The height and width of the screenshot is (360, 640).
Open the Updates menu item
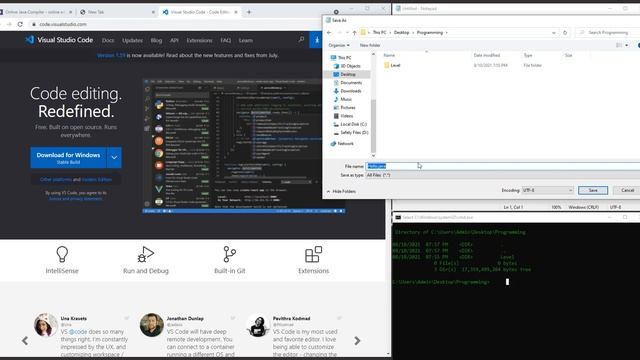tap(132, 40)
